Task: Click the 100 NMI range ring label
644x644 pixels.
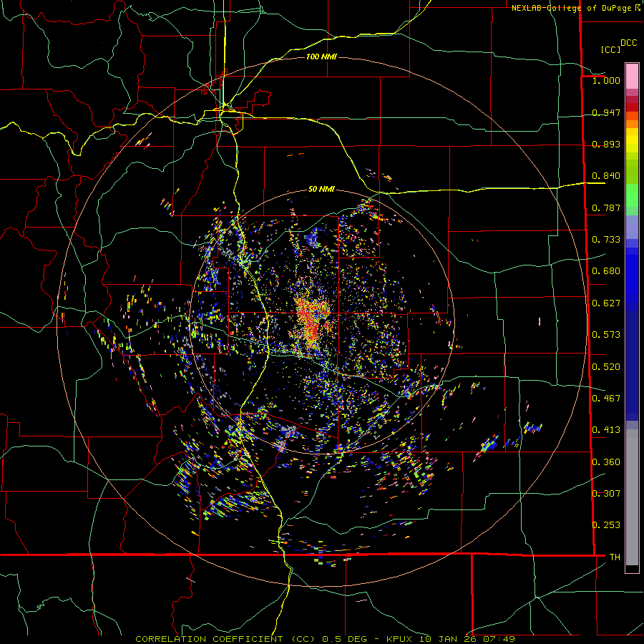Action: tap(321, 57)
